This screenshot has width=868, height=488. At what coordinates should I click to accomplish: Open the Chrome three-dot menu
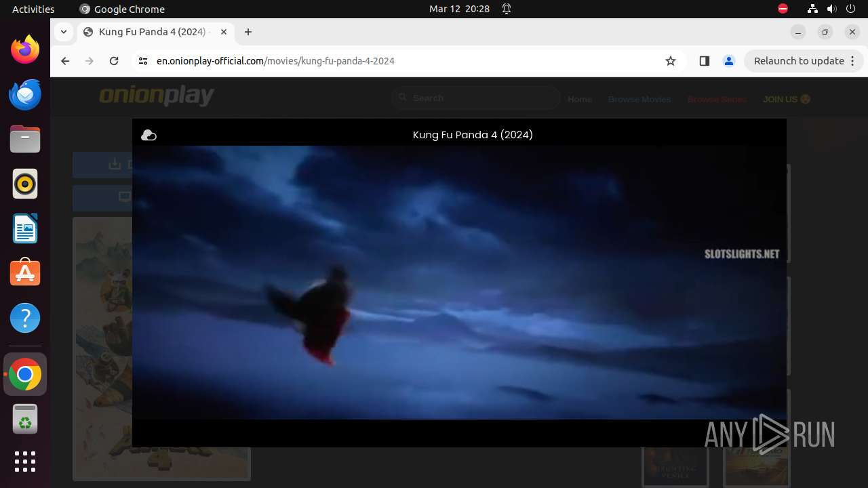click(854, 61)
